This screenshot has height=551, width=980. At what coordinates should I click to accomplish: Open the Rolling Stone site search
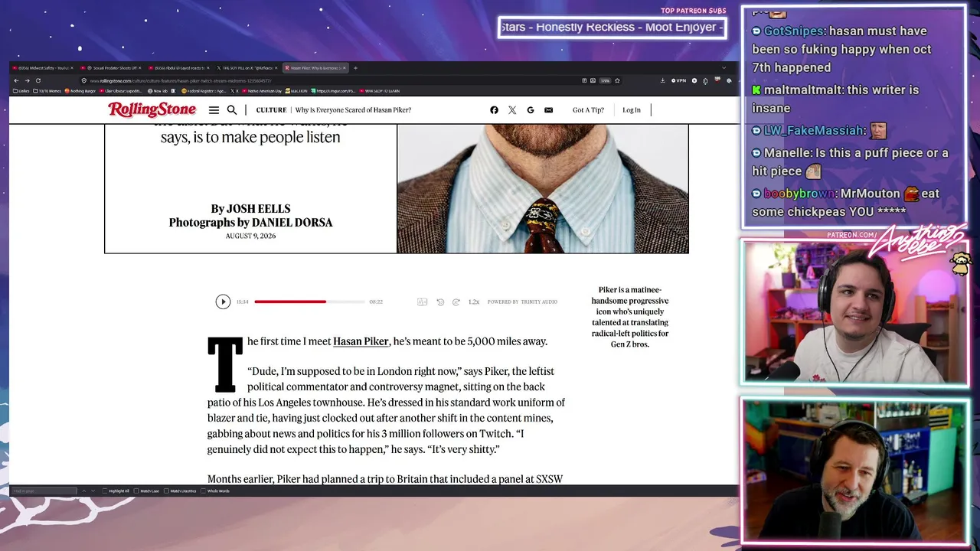(x=232, y=110)
